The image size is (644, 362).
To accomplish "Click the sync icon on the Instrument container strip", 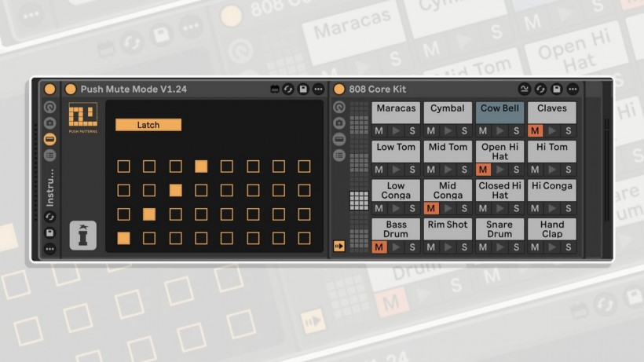I will coord(49,217).
